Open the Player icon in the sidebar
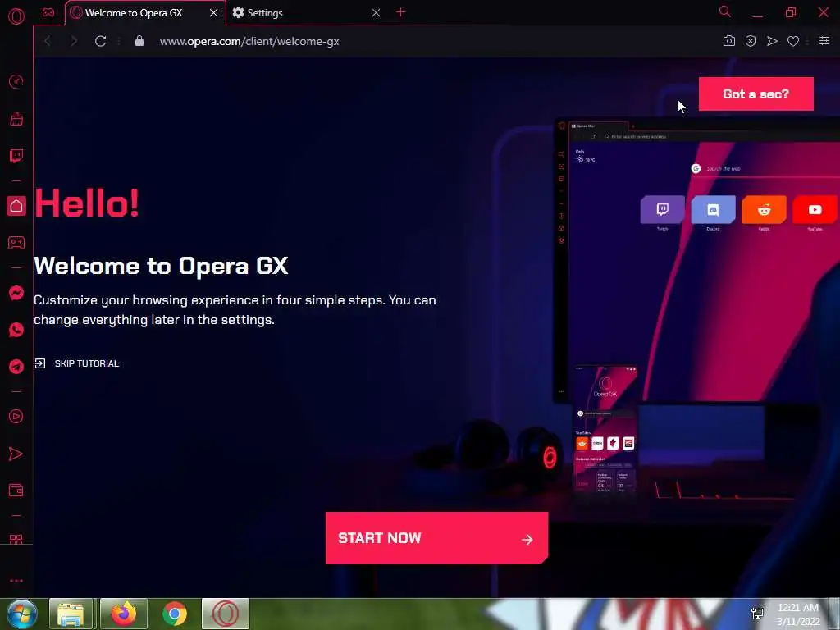This screenshot has height=630, width=840. click(16, 416)
